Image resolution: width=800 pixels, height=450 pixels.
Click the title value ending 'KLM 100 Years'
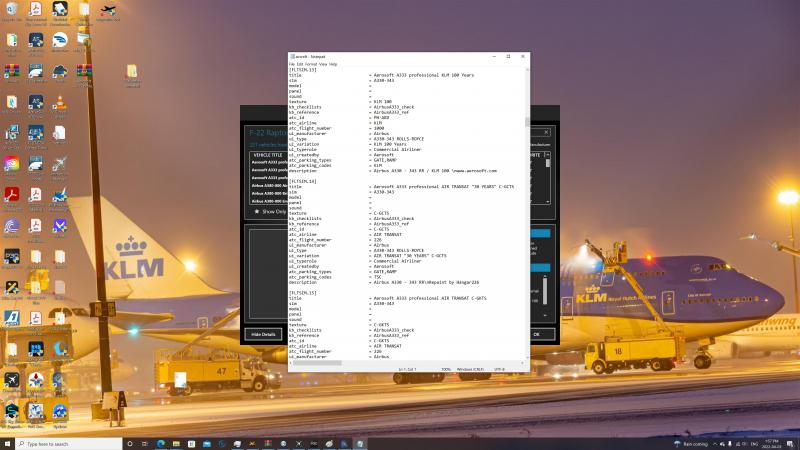tap(423, 75)
